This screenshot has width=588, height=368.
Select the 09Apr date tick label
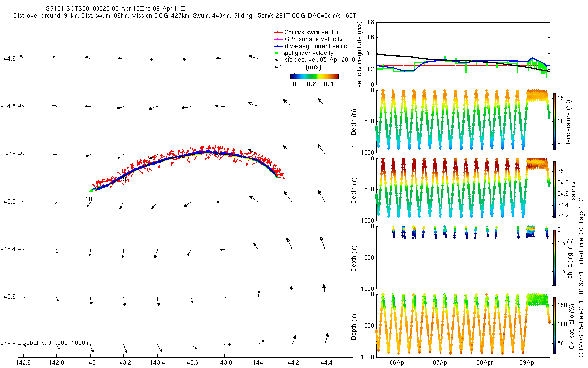[x=527, y=363]
